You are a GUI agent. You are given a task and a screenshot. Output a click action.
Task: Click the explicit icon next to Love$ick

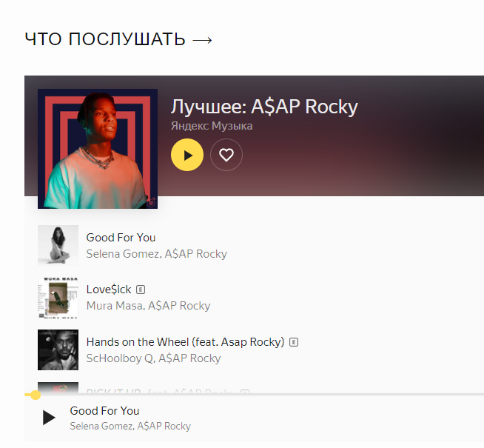(x=141, y=290)
